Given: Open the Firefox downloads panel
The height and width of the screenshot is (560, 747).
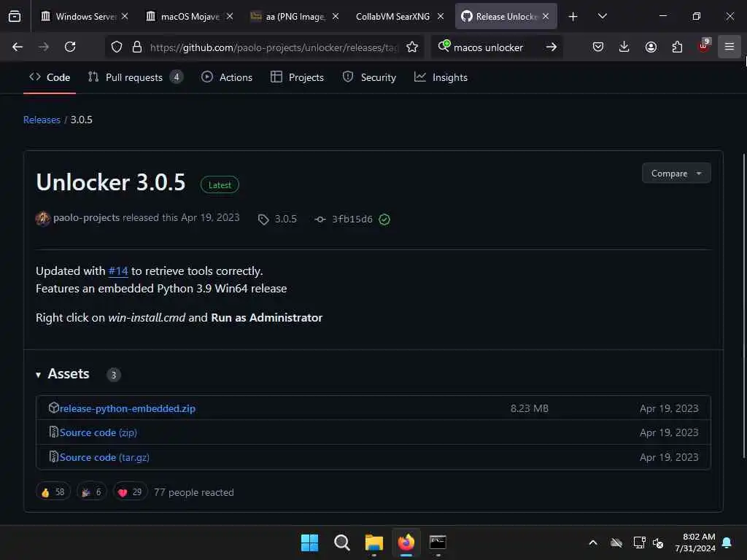Looking at the screenshot, I should [624, 47].
